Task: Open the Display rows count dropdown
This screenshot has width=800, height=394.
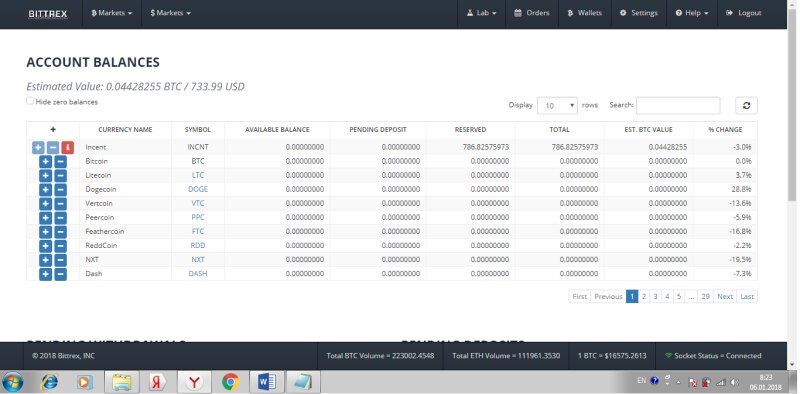Action: 557,106
